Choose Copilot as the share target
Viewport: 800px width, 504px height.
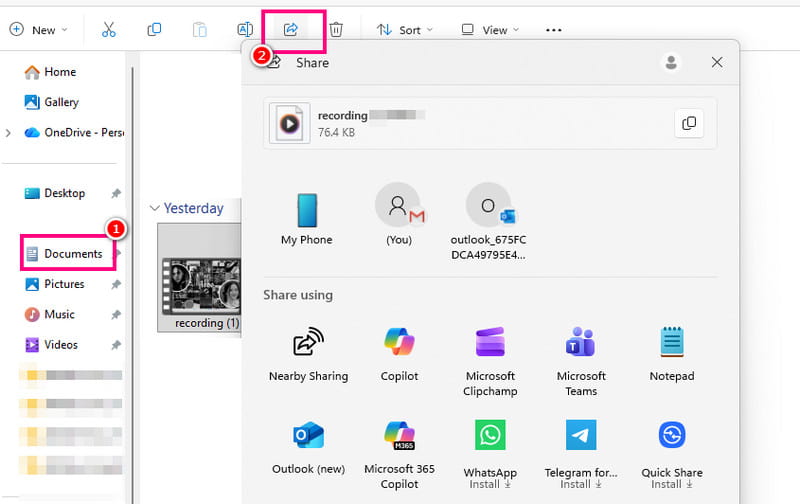pyautogui.click(x=399, y=354)
